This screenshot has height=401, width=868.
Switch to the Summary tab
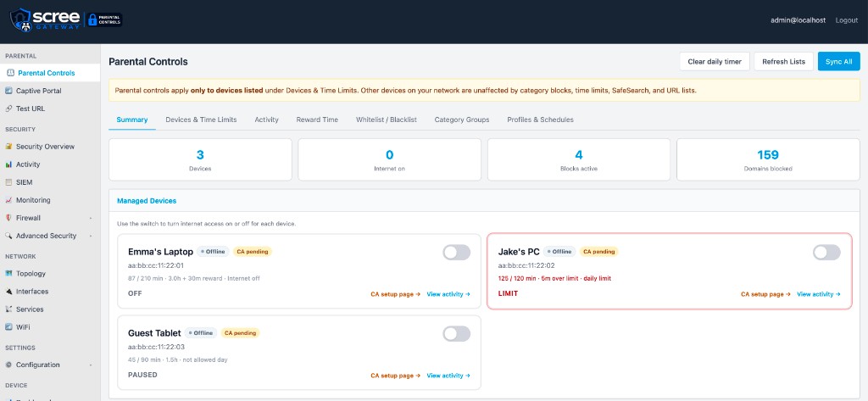click(132, 120)
